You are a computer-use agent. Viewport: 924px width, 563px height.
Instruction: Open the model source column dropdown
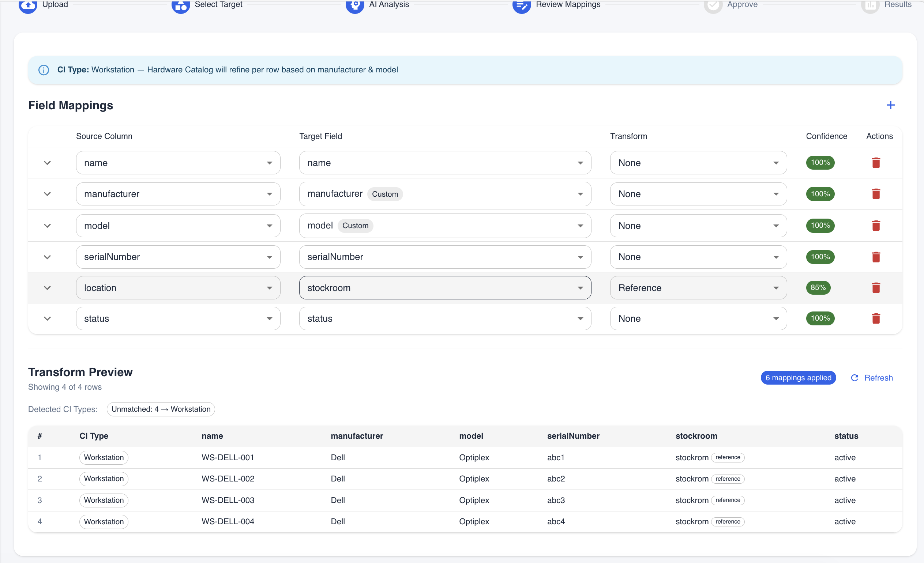(178, 226)
